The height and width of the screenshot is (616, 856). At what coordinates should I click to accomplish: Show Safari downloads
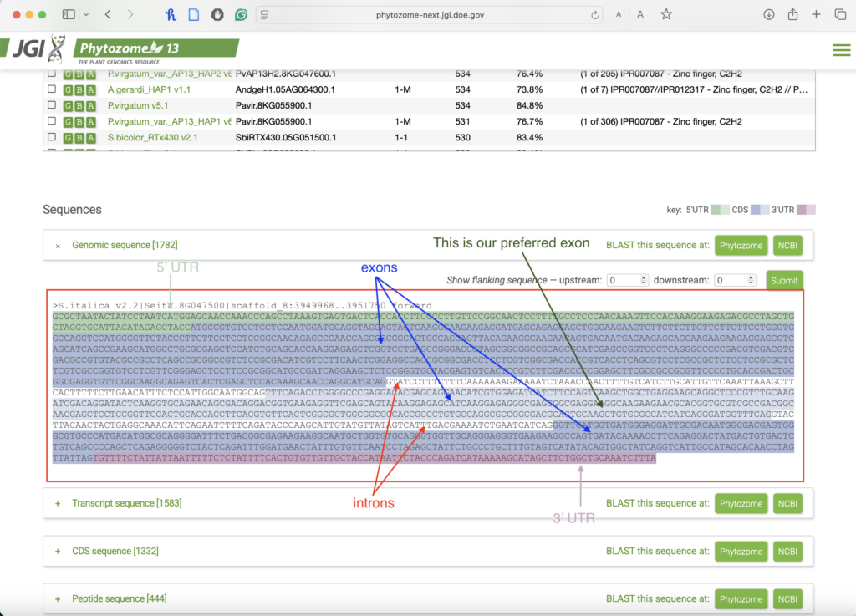[x=769, y=15]
